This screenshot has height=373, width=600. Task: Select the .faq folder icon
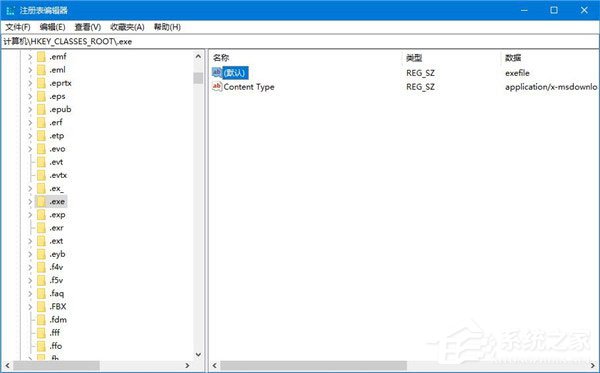(41, 294)
